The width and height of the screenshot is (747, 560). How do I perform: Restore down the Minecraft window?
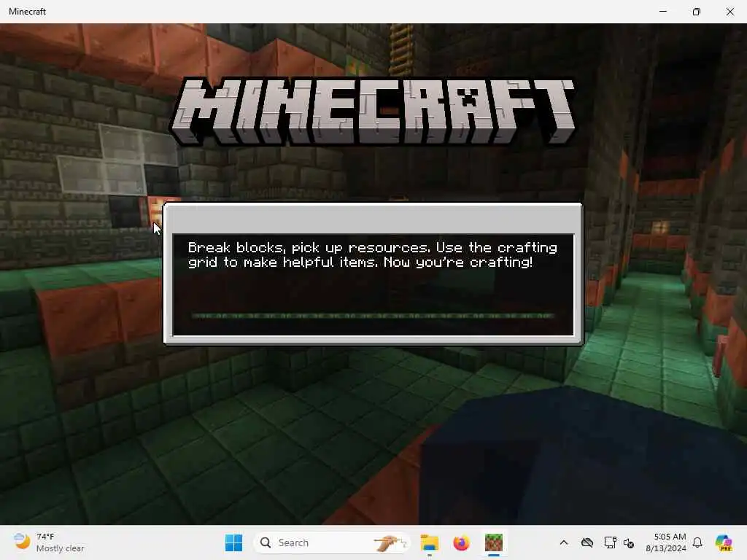[696, 12]
